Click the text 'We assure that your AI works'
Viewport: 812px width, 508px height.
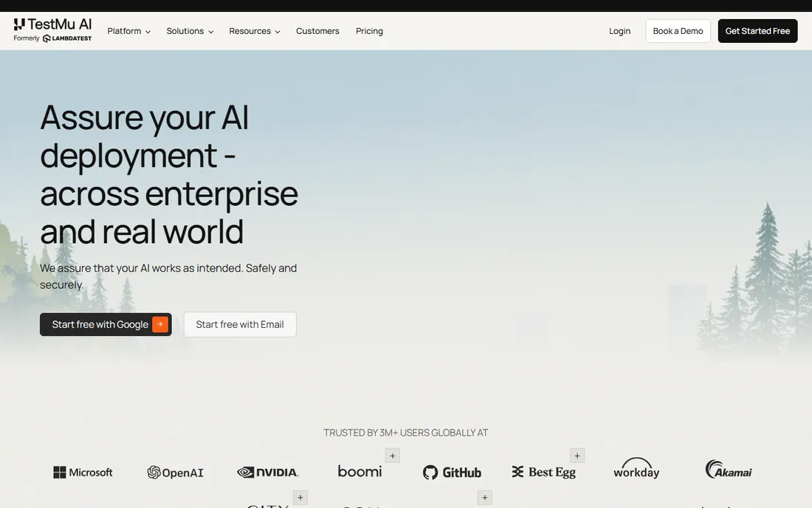(168, 276)
